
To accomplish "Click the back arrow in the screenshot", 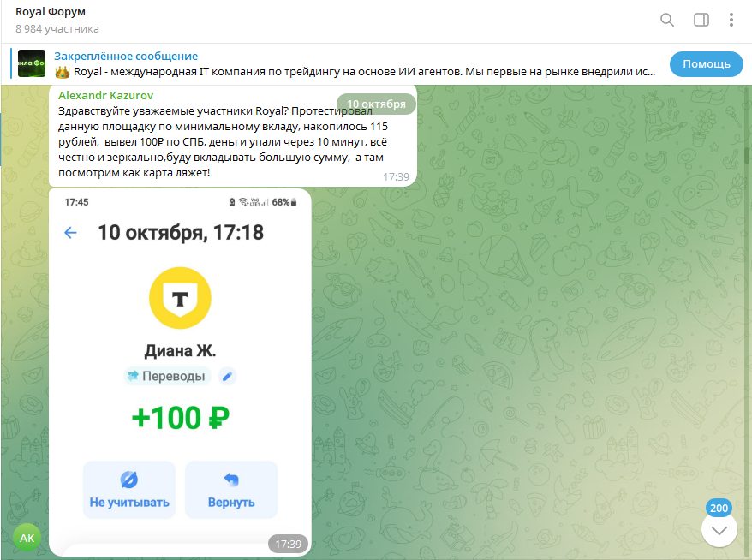I will [70, 233].
